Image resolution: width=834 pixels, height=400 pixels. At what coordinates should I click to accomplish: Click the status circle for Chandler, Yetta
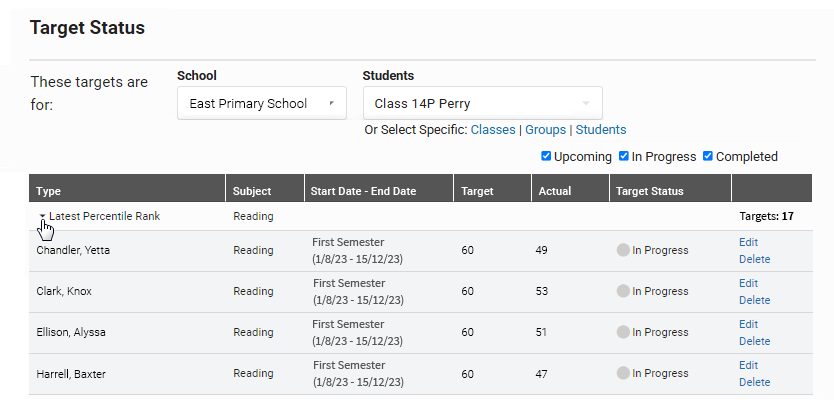(x=623, y=250)
